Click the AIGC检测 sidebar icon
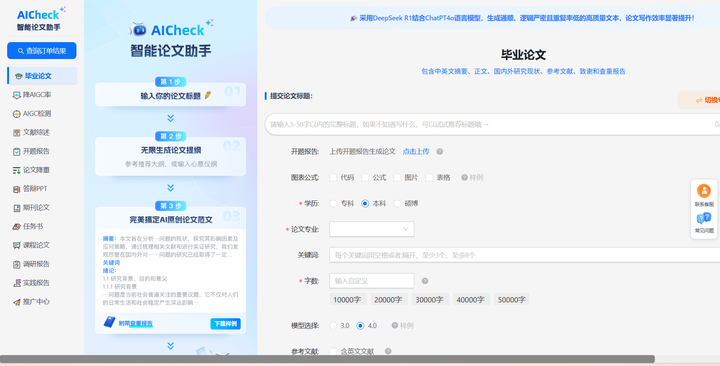This screenshot has width=720, height=366. tap(17, 113)
